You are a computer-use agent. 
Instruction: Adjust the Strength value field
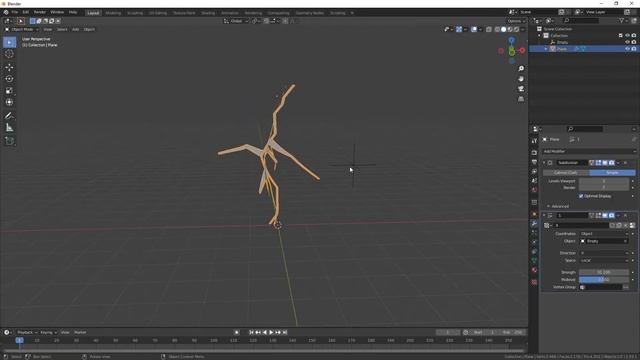[604, 273]
